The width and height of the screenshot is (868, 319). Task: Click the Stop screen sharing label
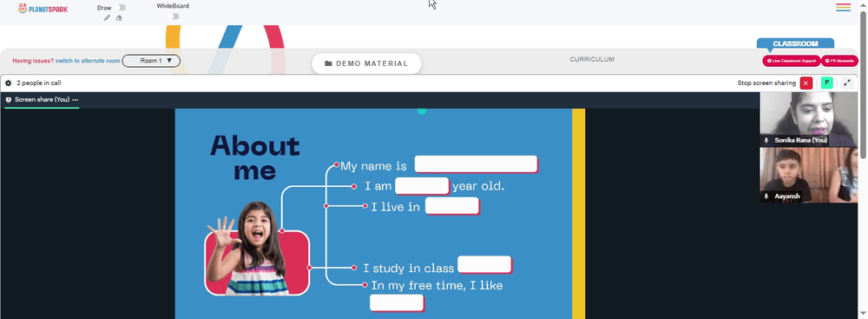[766, 83]
